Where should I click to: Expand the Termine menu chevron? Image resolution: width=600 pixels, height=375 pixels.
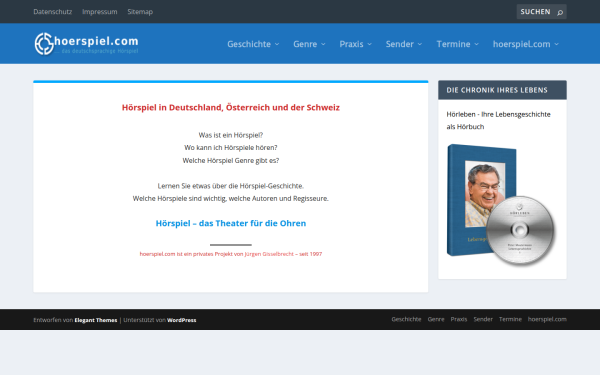click(x=476, y=44)
